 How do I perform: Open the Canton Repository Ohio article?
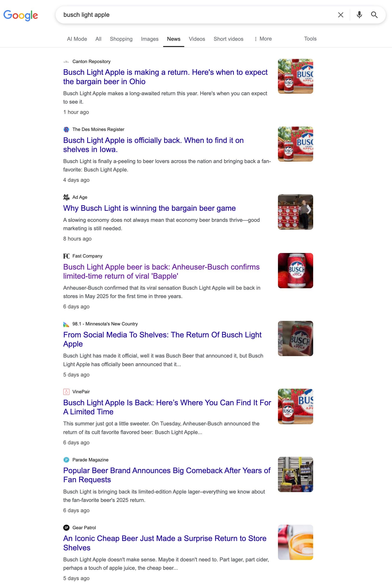(x=165, y=77)
